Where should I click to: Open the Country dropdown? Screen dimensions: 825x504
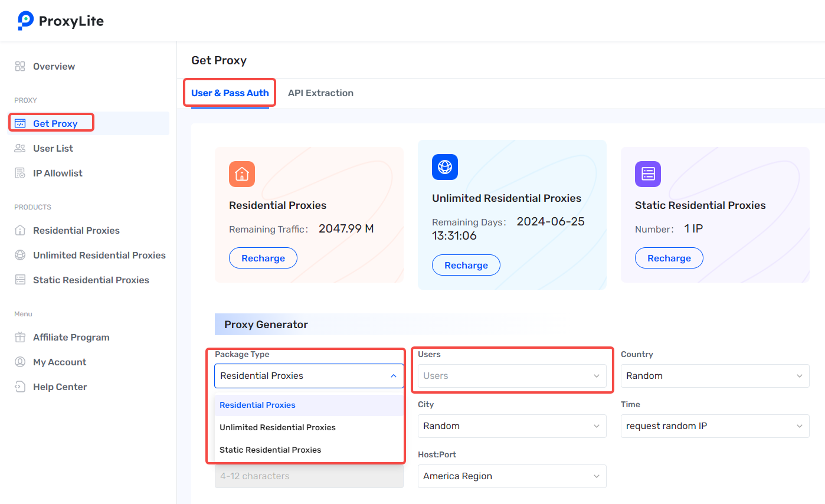click(715, 375)
